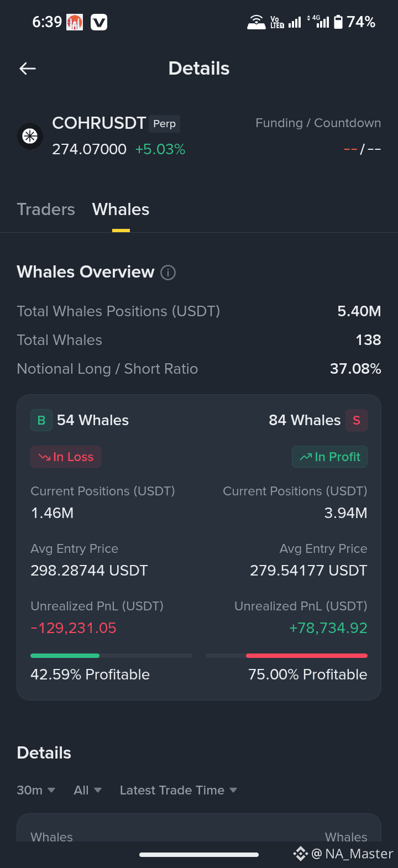
Task: Tap the green B buy badge
Action: (x=41, y=420)
